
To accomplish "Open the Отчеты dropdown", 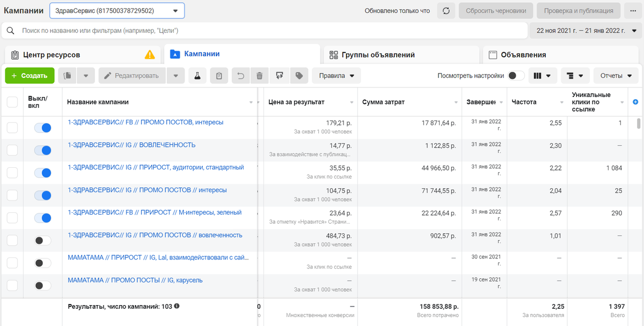I will [x=616, y=76].
